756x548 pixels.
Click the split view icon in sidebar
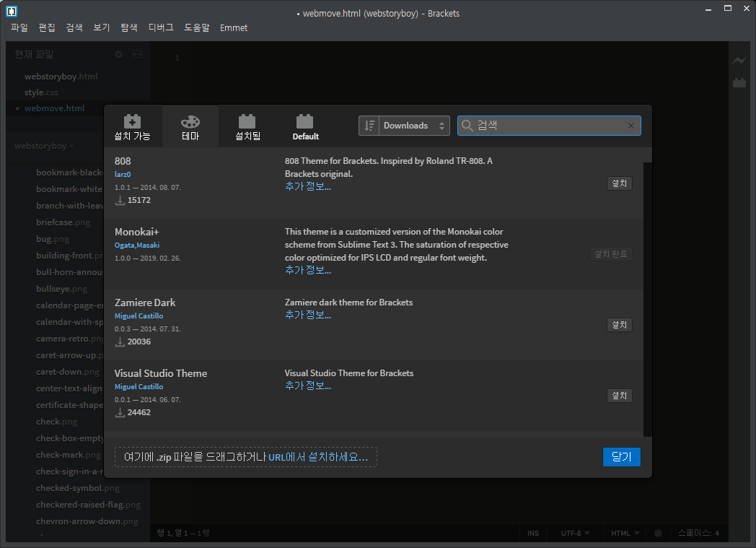[x=137, y=54]
